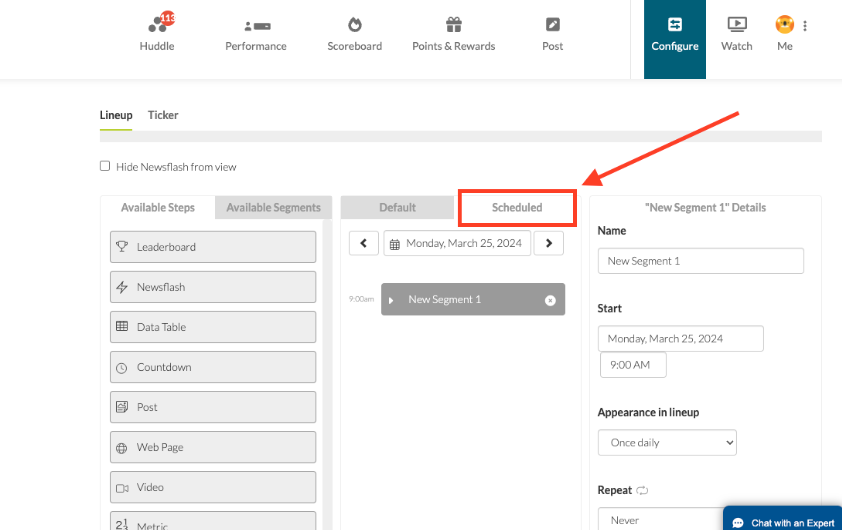This screenshot has height=530, width=842.
Task: Select the Web Page step
Action: pos(213,447)
